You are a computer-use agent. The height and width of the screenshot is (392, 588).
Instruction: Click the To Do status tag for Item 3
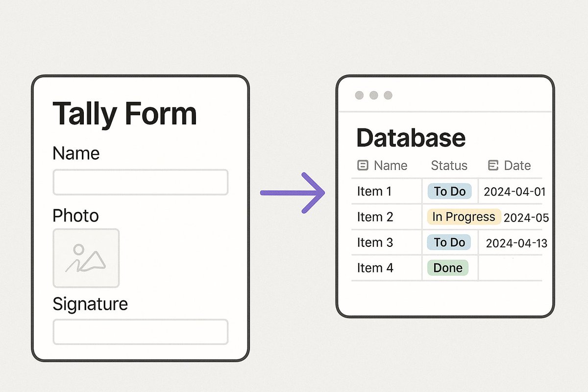point(449,242)
